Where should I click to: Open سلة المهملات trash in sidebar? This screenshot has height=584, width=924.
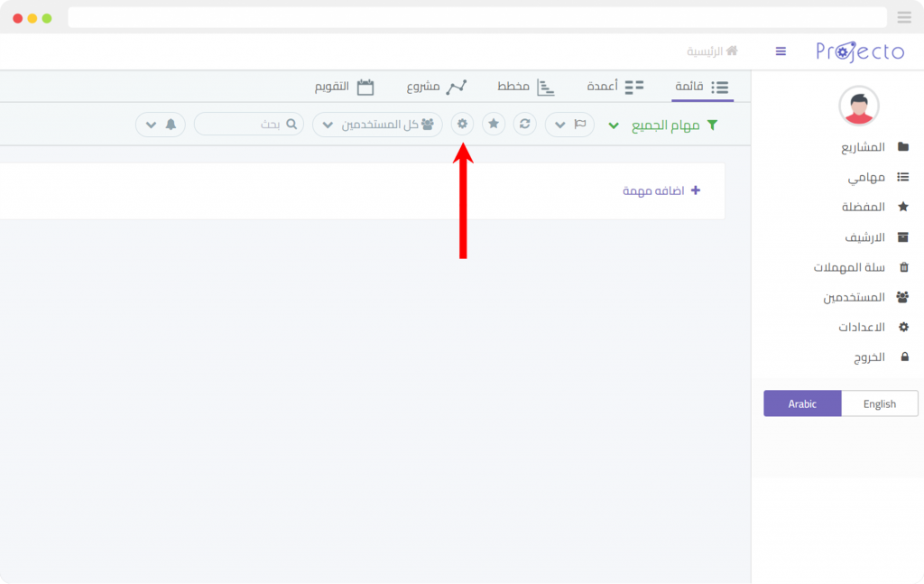pos(862,267)
